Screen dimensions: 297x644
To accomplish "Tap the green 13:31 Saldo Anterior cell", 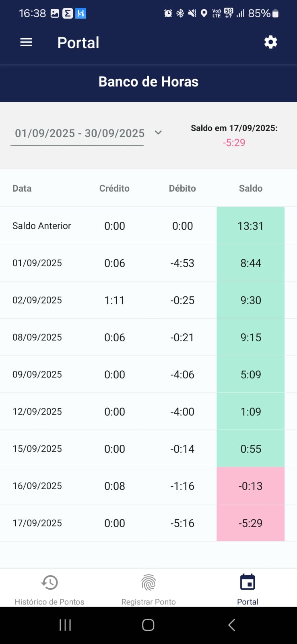I will coord(250,226).
